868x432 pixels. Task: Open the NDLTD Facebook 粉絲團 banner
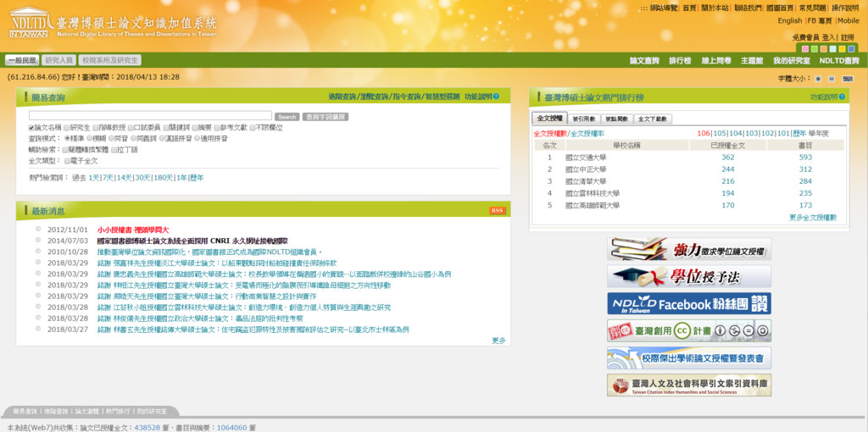click(x=688, y=303)
